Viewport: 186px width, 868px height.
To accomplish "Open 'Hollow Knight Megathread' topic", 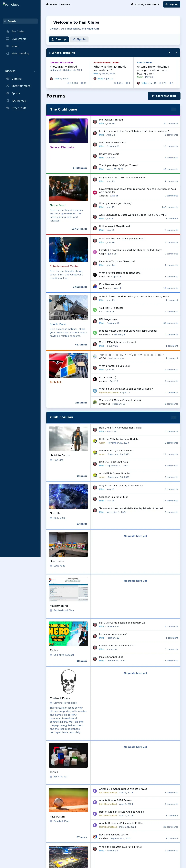I will pos(114,226).
